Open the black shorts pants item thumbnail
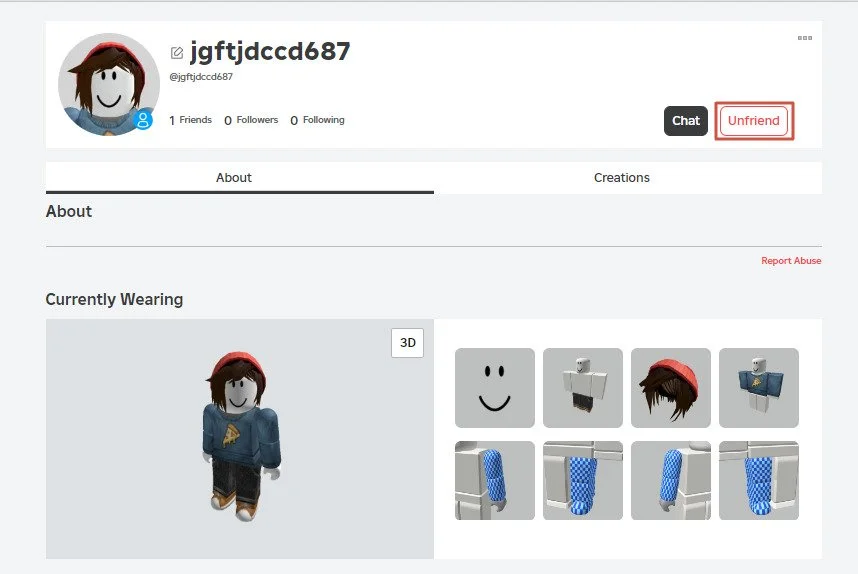Viewport: 858px width, 574px height. tap(583, 387)
